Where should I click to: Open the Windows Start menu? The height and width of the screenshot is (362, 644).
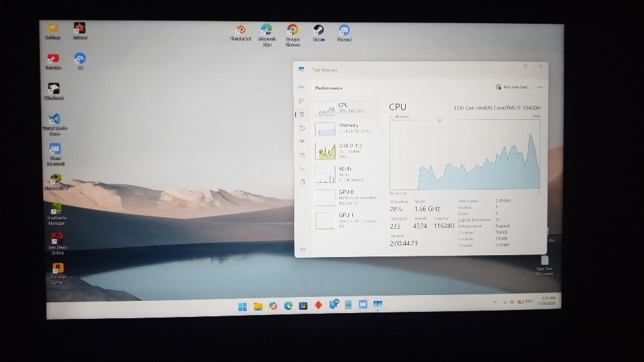coord(242,307)
